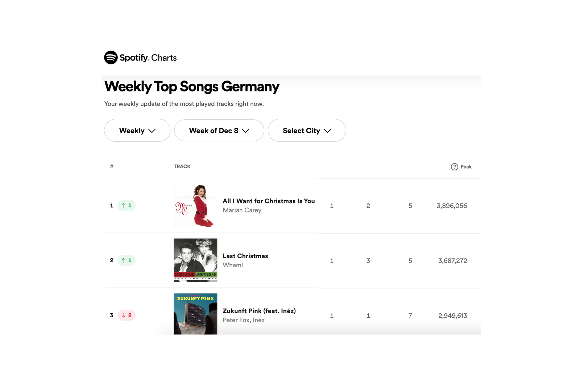Open the Weekly frequency dropdown
The width and height of the screenshot is (580, 392).
[137, 131]
